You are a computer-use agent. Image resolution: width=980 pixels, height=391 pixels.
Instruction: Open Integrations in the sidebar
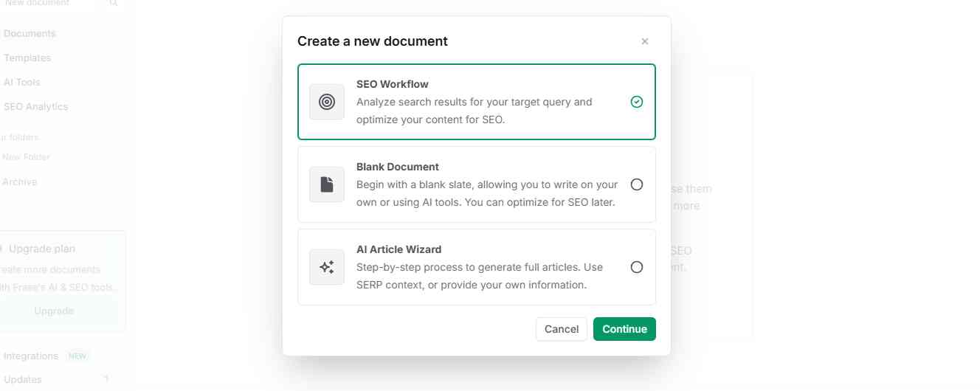tap(31, 356)
